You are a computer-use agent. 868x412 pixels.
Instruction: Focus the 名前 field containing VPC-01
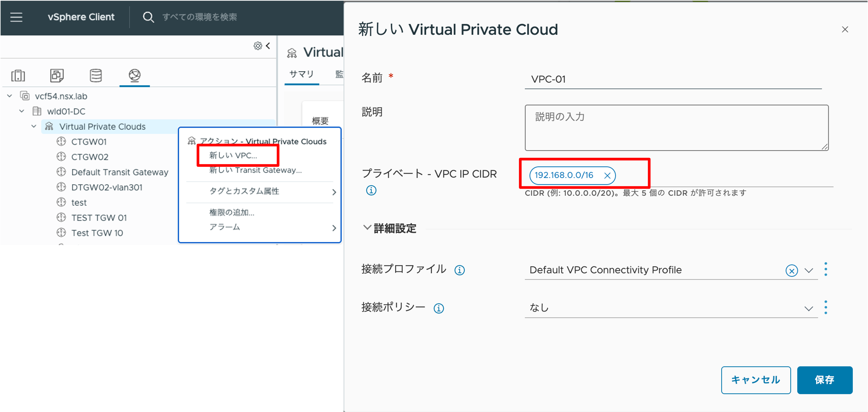(673, 80)
